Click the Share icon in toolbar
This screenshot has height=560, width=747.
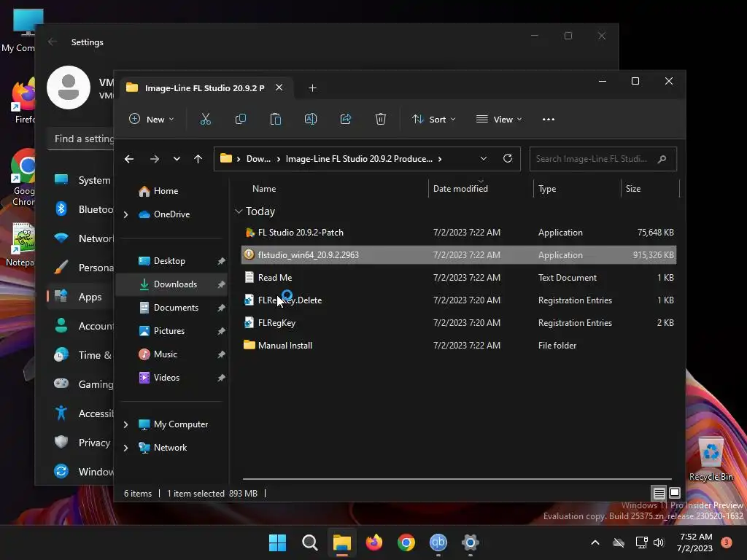[345, 119]
